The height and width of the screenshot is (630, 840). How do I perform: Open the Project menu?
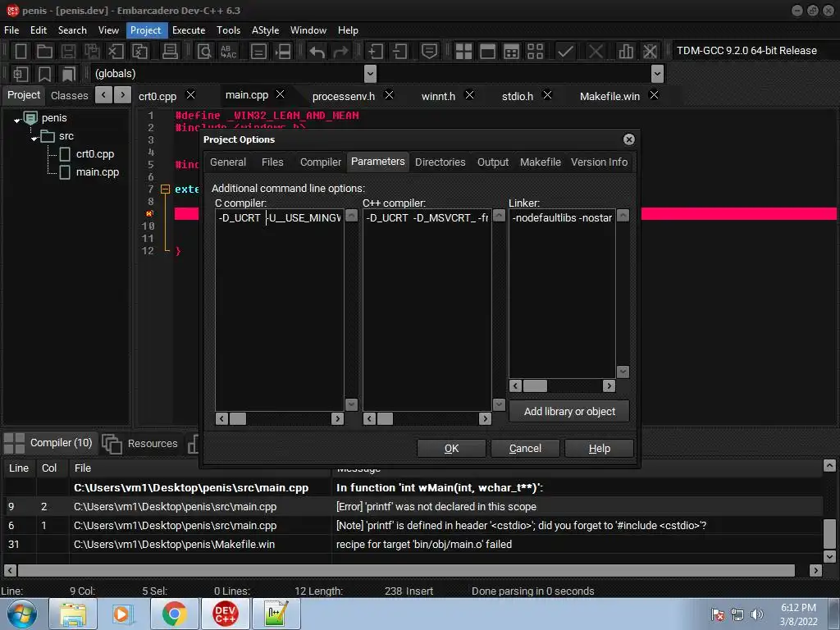coord(146,30)
